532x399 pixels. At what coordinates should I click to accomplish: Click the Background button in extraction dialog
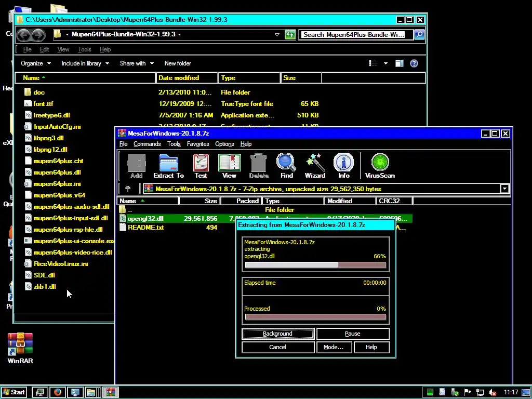[x=278, y=334]
